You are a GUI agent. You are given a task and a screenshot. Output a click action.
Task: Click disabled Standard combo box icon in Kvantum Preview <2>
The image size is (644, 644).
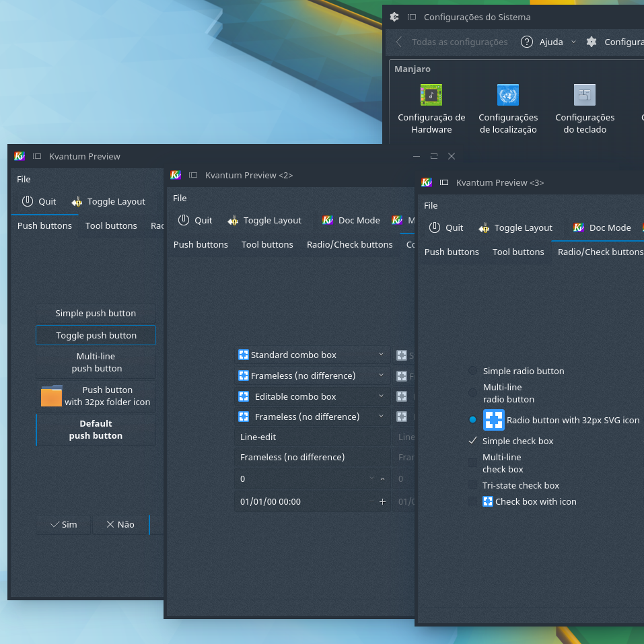(402, 355)
